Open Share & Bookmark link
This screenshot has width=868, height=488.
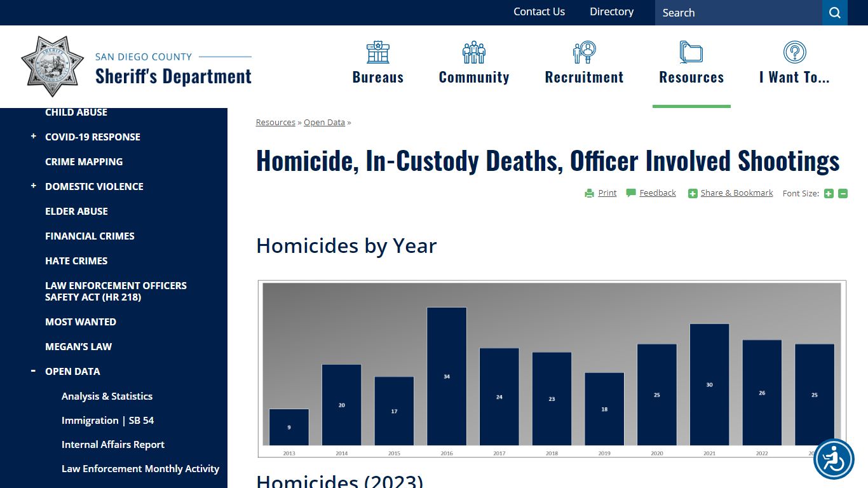click(737, 193)
